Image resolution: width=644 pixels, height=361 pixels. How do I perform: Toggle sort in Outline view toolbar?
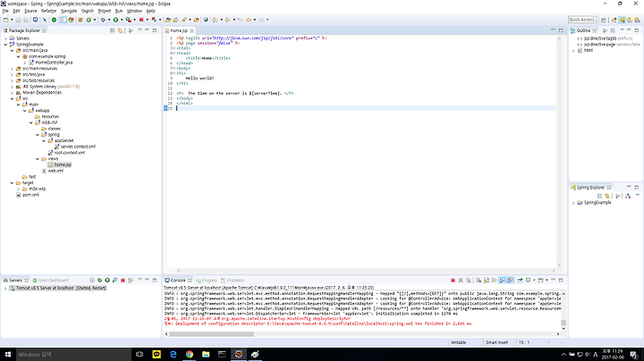click(605, 30)
